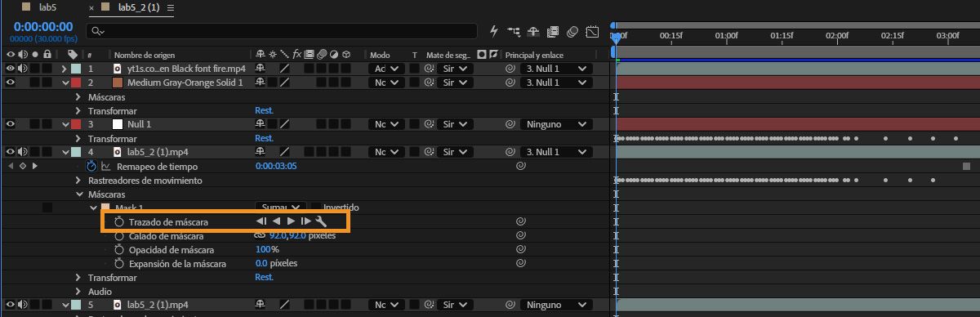Expand the Audio property group
Image resolution: width=980 pixels, height=317 pixels.
(x=79, y=291)
